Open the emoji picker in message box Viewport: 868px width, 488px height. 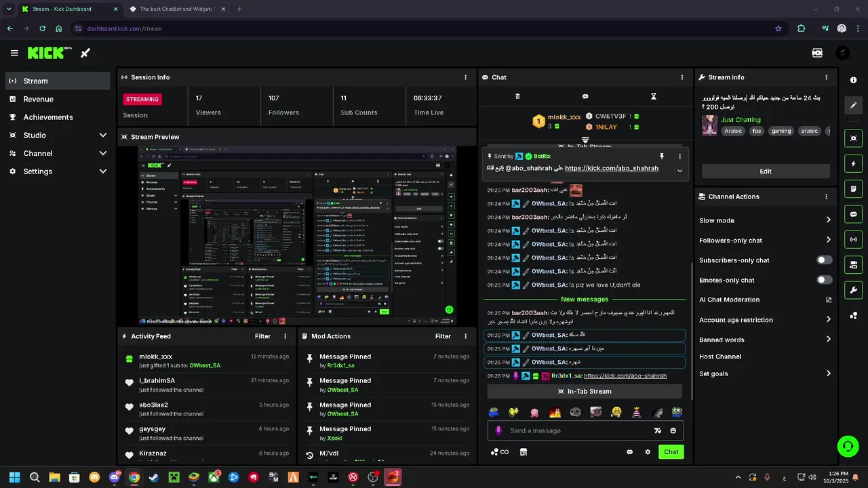(673, 430)
